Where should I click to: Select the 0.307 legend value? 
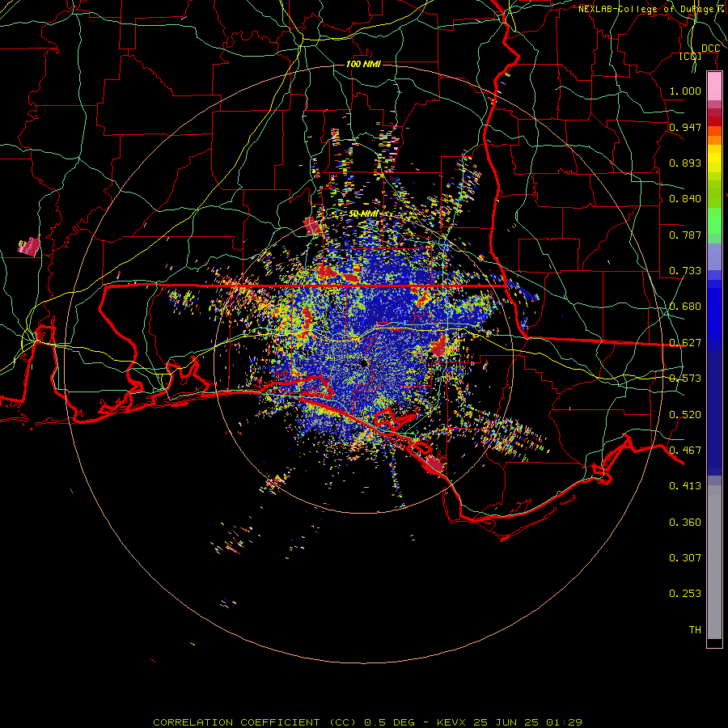pyautogui.click(x=685, y=558)
